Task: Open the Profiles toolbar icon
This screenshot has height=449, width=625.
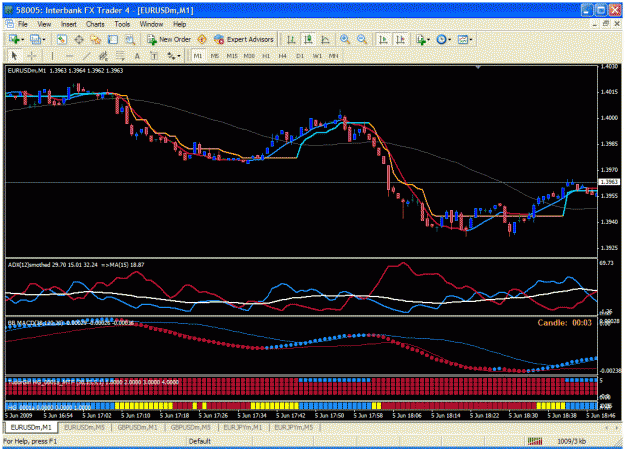Action: 35,39
